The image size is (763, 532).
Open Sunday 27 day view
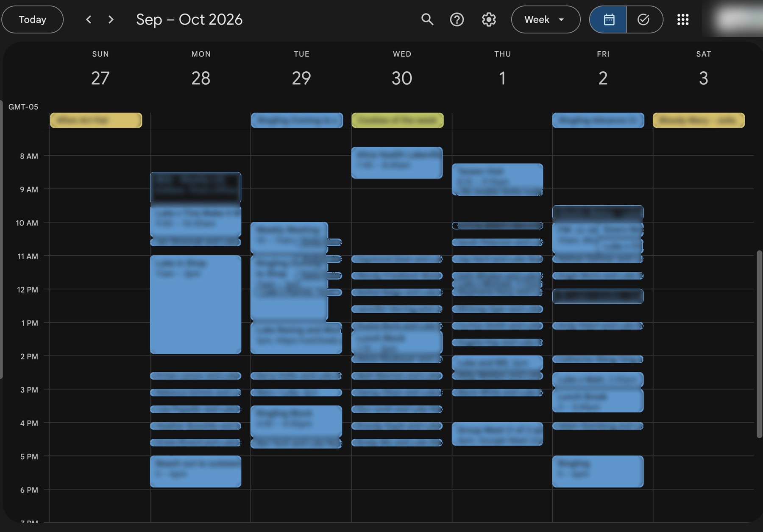100,78
